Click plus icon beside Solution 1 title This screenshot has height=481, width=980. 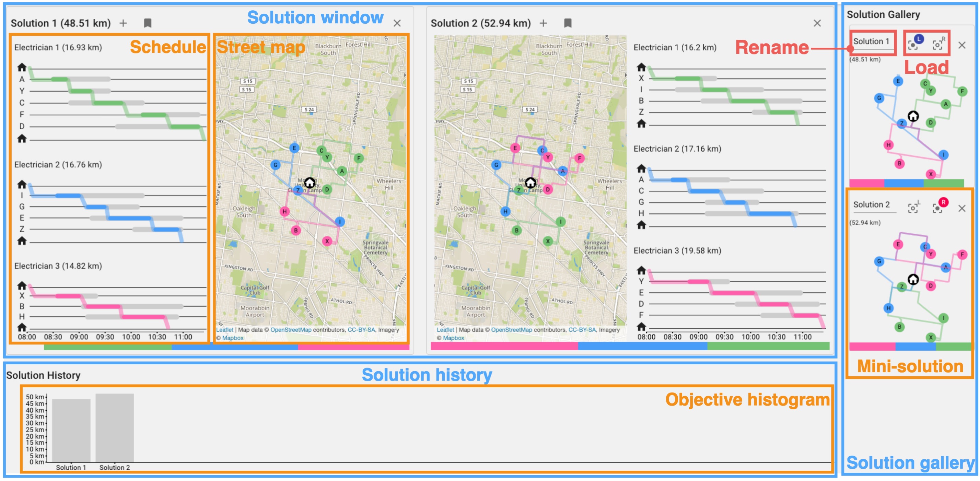point(123,23)
